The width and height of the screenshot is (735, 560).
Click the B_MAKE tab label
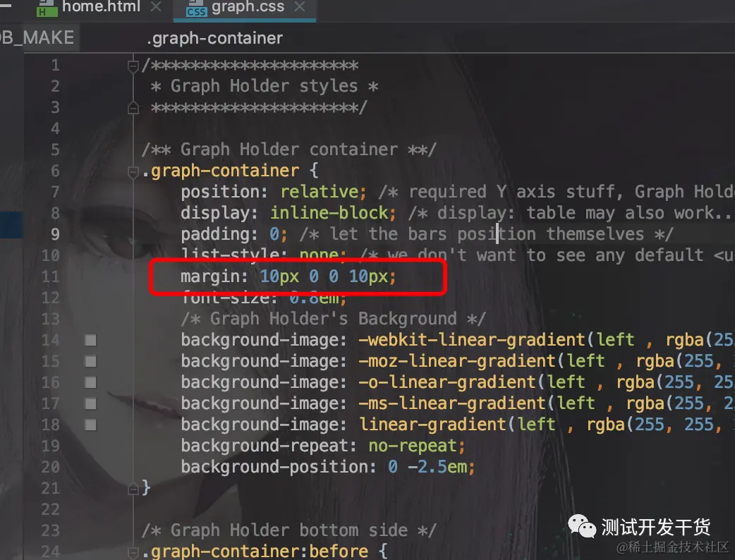(x=37, y=37)
